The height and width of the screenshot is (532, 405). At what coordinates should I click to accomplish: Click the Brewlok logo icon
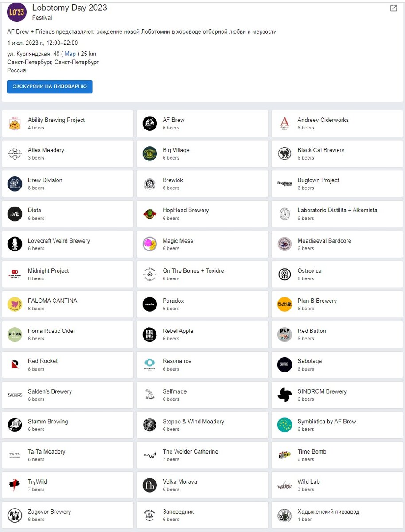(x=150, y=184)
